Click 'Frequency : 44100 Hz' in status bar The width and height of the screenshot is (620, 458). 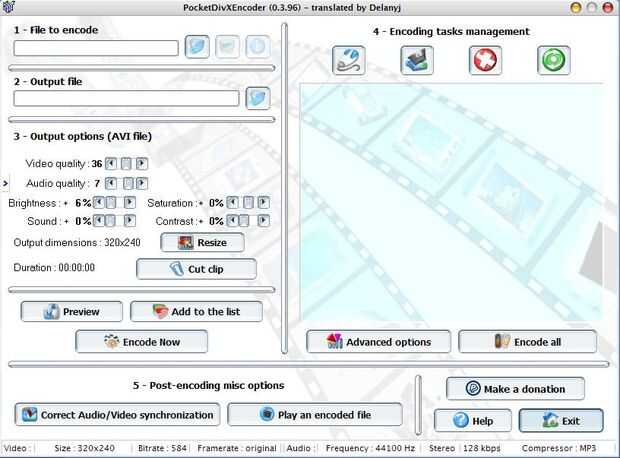(x=370, y=448)
